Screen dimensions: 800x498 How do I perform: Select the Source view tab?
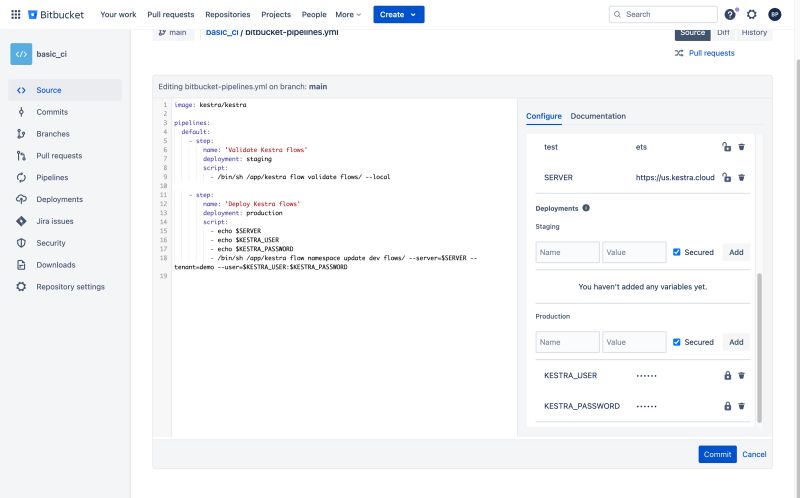pos(692,33)
